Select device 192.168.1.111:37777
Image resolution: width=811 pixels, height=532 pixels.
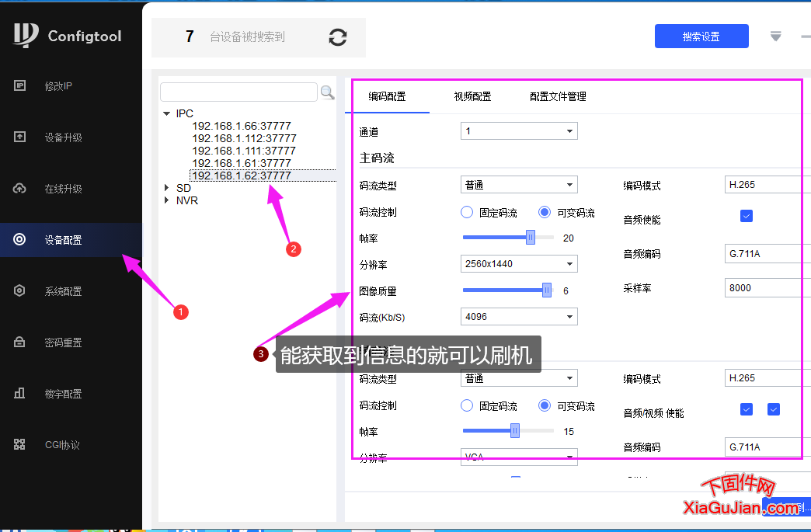[x=244, y=151]
